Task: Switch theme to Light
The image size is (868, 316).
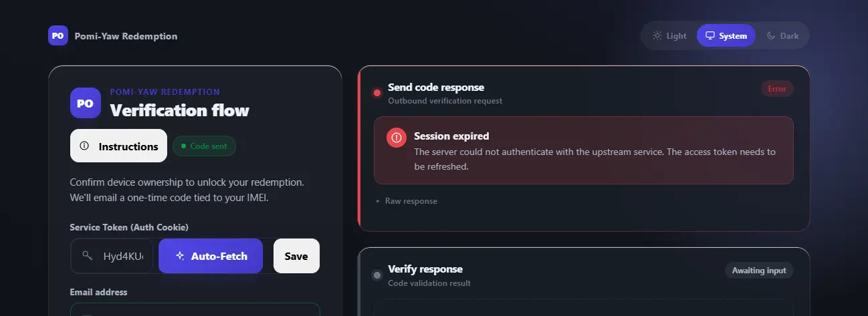Action: point(669,35)
